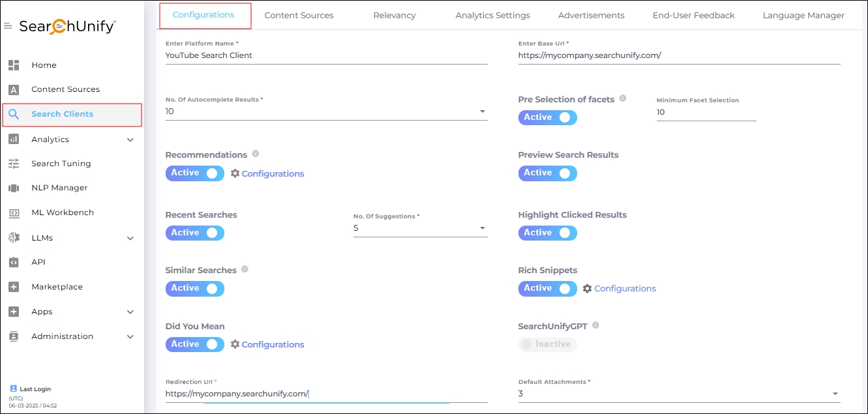Click Did You Mean Configurations link
Viewport: 868px width, 414px height.
272,344
